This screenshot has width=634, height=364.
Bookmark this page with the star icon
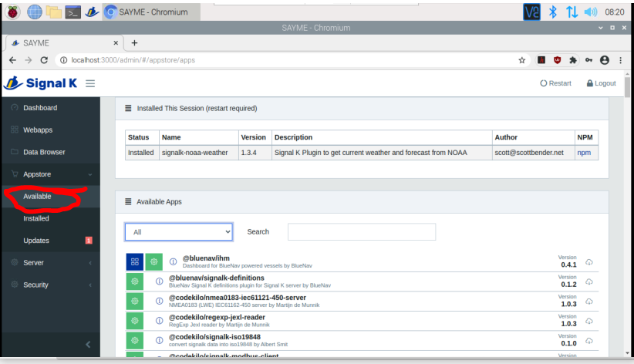pyautogui.click(x=522, y=60)
